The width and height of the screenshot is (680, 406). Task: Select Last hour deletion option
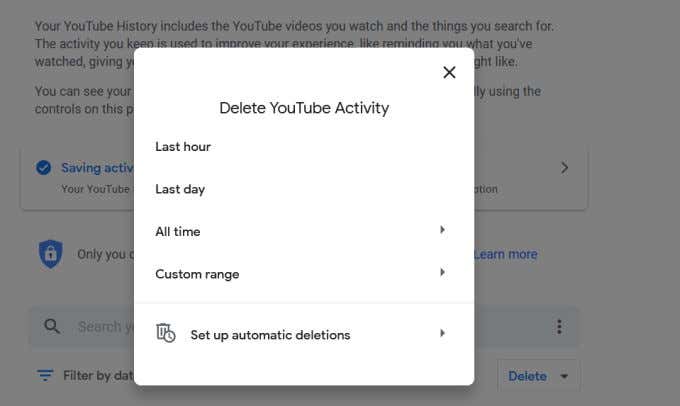(x=183, y=147)
